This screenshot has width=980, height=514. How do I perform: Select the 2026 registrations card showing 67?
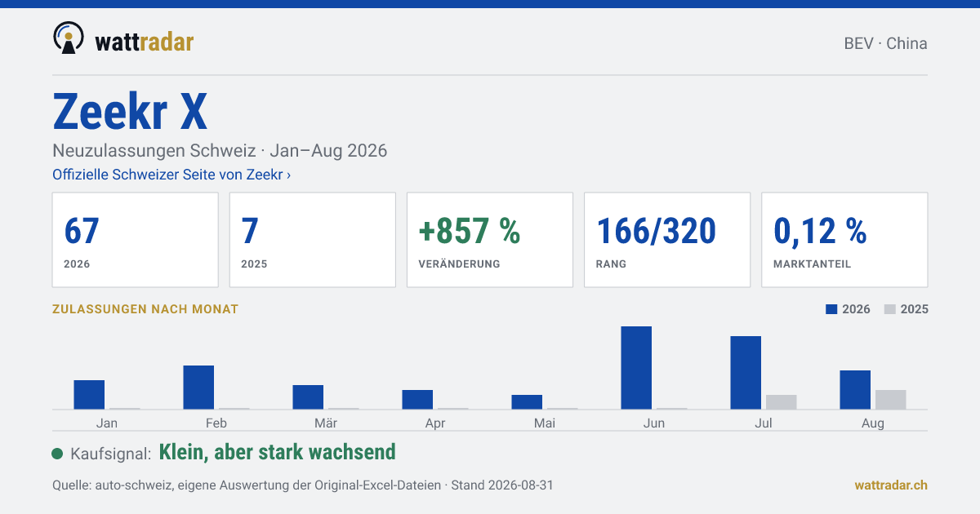click(136, 240)
